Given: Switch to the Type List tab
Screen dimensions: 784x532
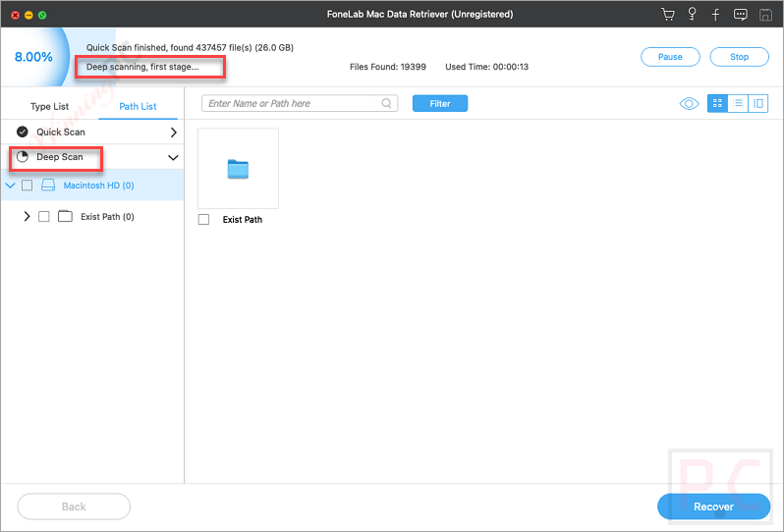Looking at the screenshot, I should tap(49, 106).
